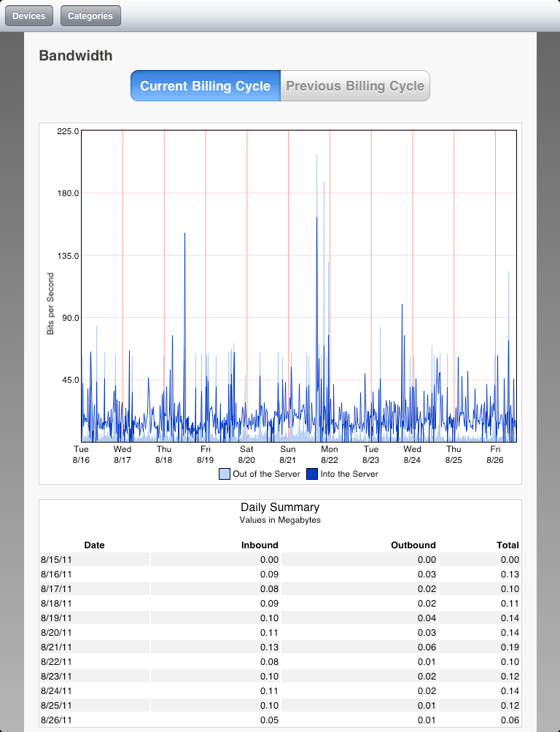Select the Current Billing Cycle tab
Image resolution: width=560 pixels, height=732 pixels.
pyautogui.click(x=205, y=86)
